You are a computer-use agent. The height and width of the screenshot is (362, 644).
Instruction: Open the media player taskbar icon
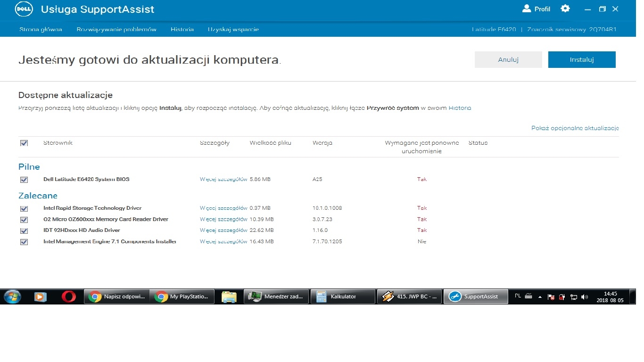pos(41,296)
